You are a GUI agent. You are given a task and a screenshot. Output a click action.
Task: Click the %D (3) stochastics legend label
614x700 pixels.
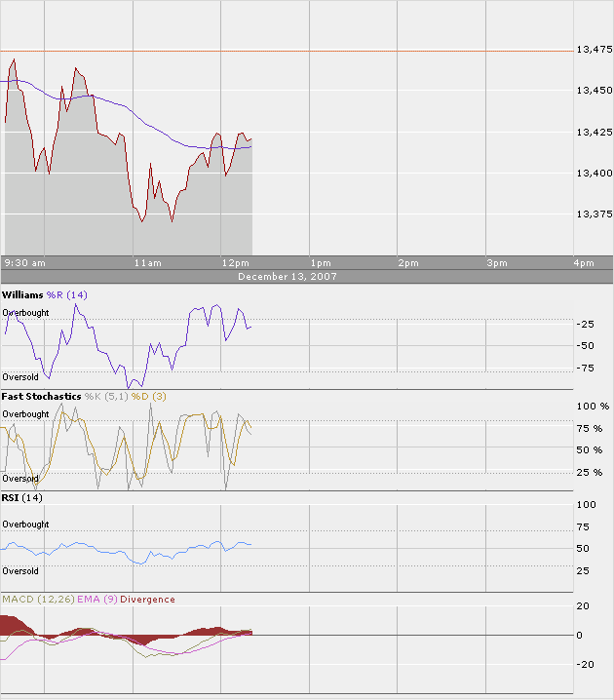click(x=124, y=397)
